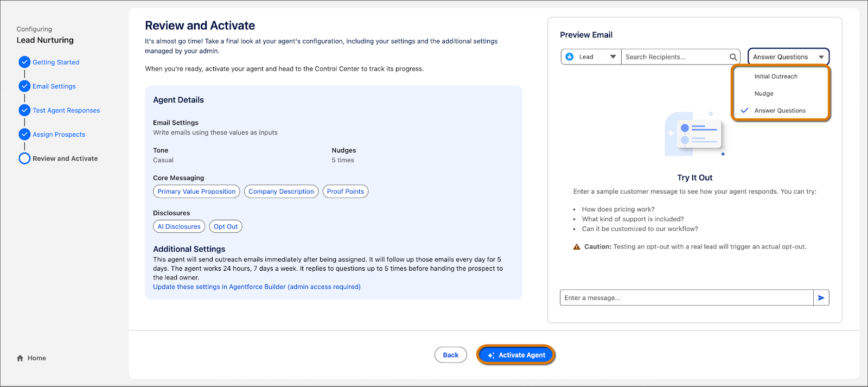The image size is (868, 387).
Task: Click the Test Agent Responses checkmark icon
Action: click(x=24, y=110)
